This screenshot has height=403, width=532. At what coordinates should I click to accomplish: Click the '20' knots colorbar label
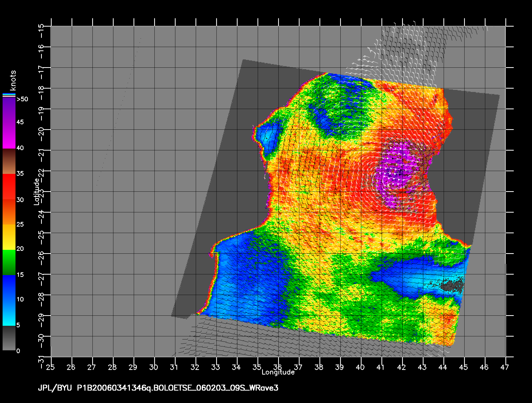tap(20, 249)
